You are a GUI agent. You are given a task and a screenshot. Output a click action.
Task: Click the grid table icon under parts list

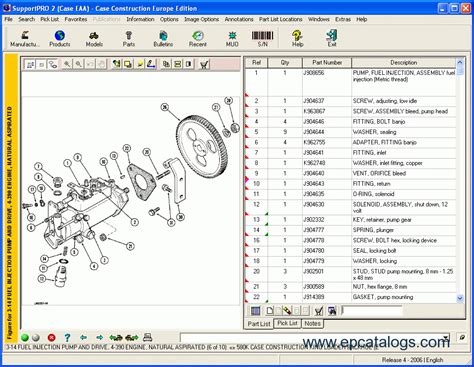255,311
